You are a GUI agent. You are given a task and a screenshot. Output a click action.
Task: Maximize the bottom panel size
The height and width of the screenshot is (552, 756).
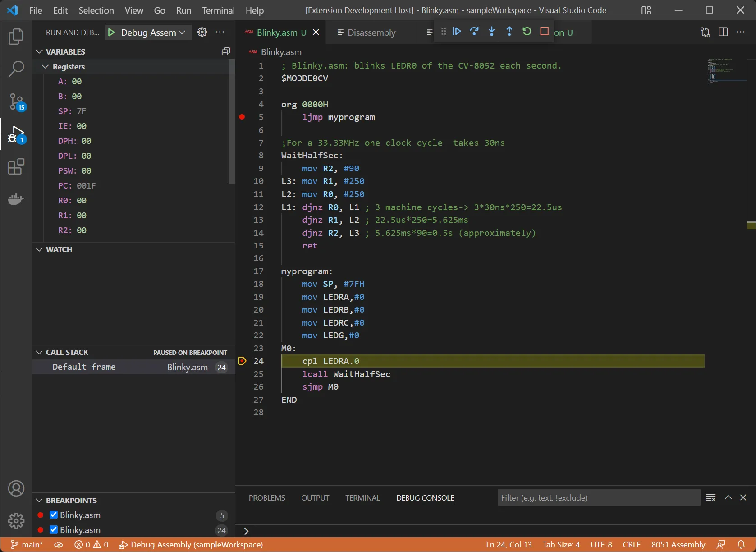point(728,497)
